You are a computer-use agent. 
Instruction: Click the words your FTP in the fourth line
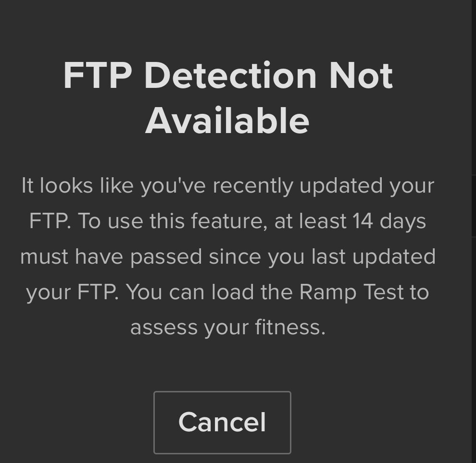coord(73,292)
